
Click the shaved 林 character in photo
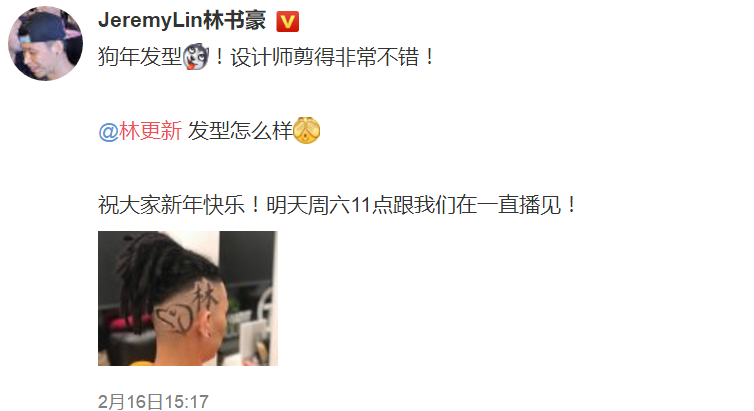205,297
